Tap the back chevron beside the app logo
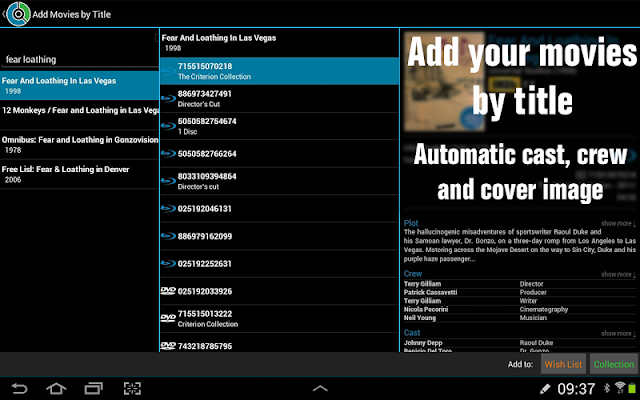This screenshot has height=400, width=640. pyautogui.click(x=3, y=14)
